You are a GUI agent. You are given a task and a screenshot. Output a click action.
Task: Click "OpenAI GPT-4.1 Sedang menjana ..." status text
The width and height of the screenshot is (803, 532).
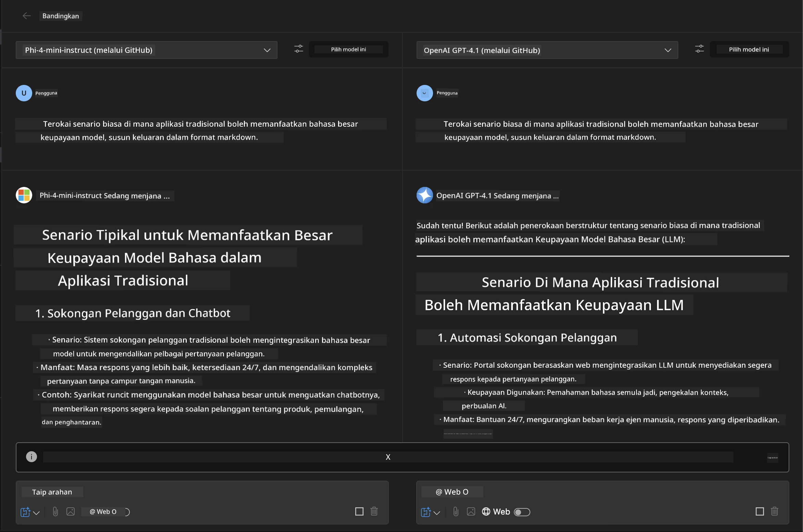click(497, 195)
